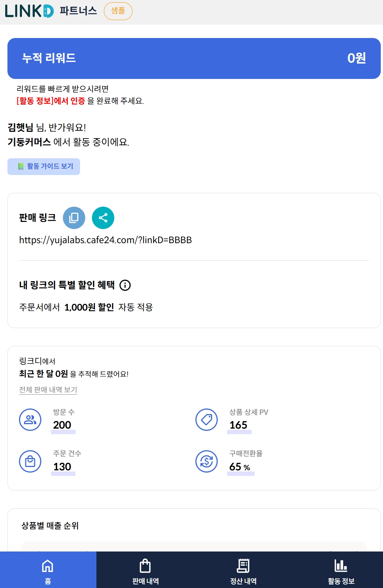The width and height of the screenshot is (383, 588).
Task: Click the sales link URL text
Action: (x=105, y=240)
